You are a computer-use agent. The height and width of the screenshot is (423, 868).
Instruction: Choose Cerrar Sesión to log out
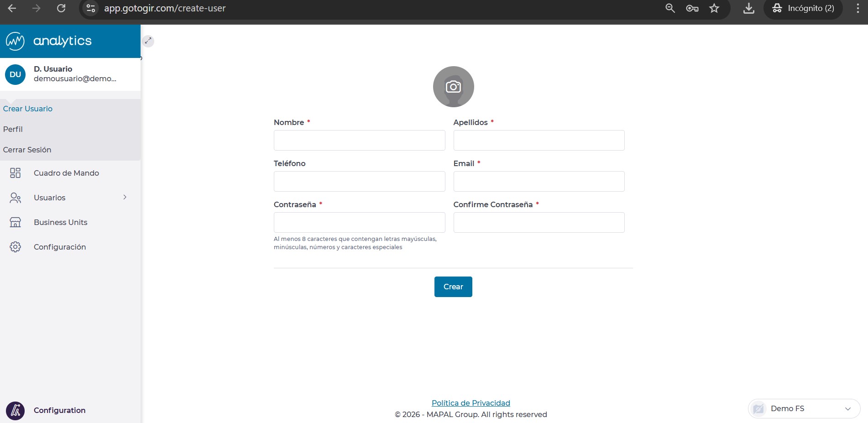pos(27,150)
